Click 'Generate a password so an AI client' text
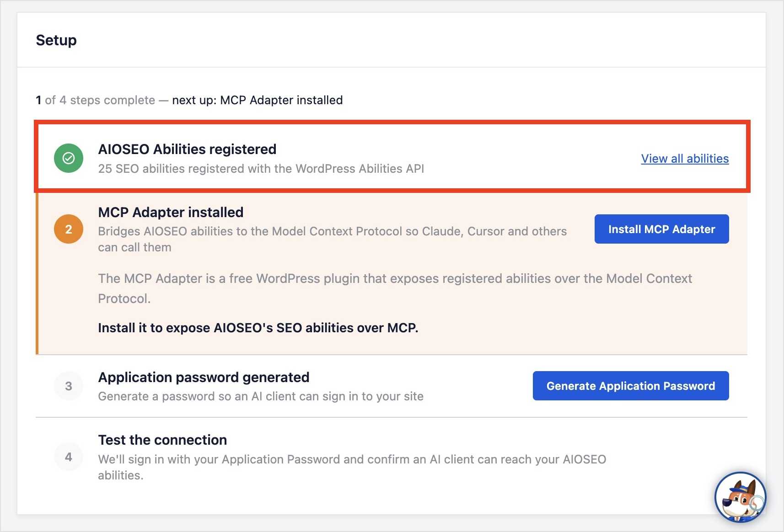The width and height of the screenshot is (784, 532). [x=261, y=396]
